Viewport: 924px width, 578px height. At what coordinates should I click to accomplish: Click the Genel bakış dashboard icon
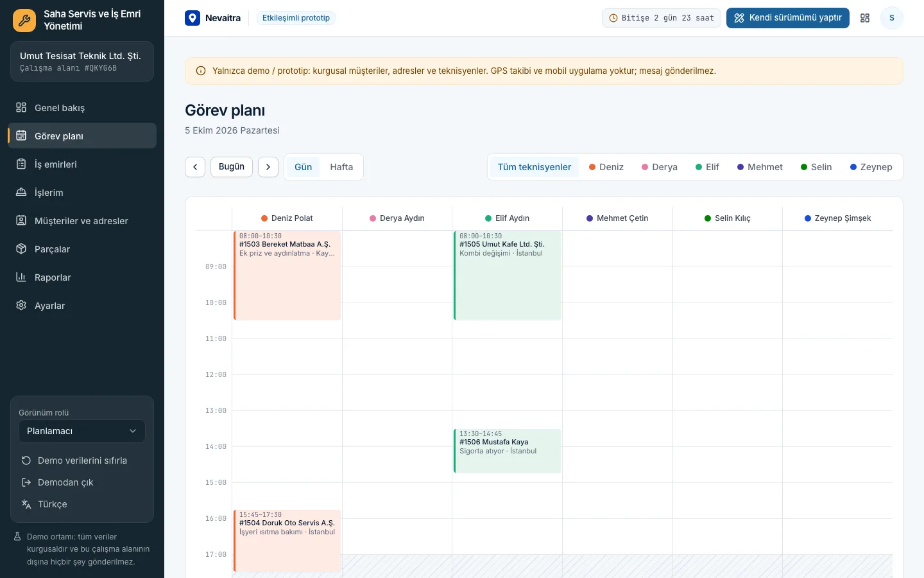point(21,107)
